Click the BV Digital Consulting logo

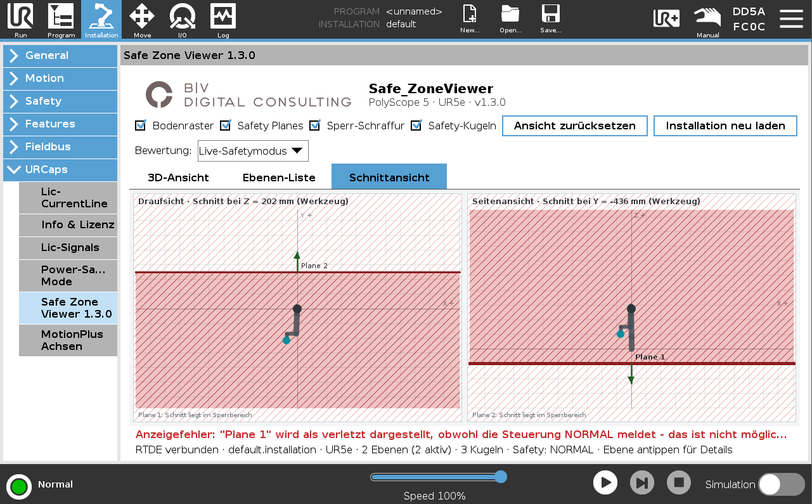[x=248, y=94]
